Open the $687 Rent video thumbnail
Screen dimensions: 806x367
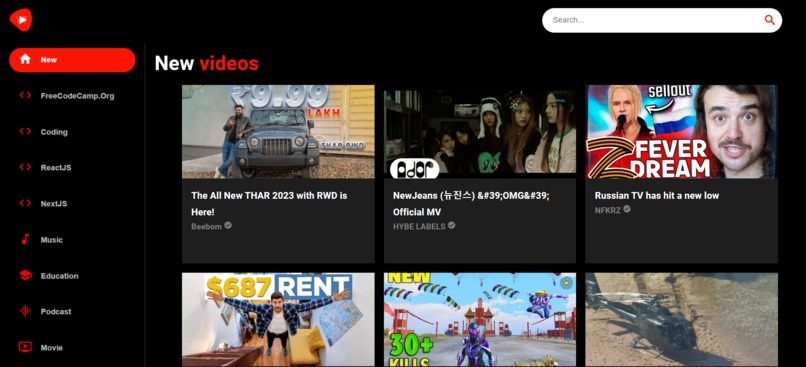[x=278, y=319]
